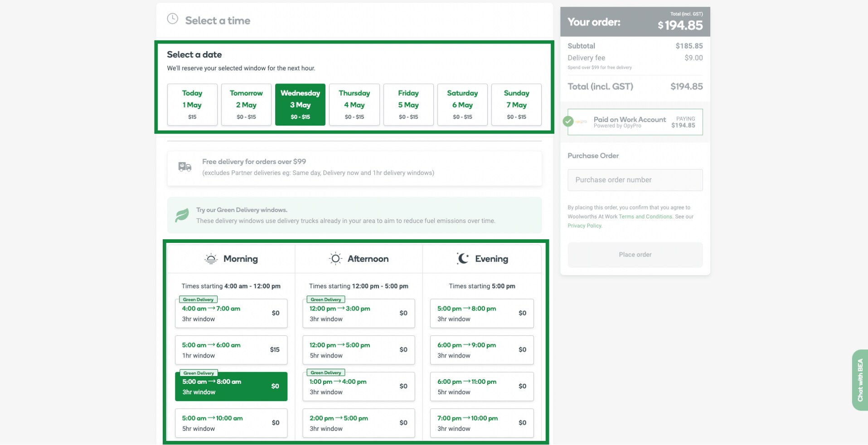
Task: Choose the 6:00 pm to 9:00 pm evening slot
Action: coord(481,350)
